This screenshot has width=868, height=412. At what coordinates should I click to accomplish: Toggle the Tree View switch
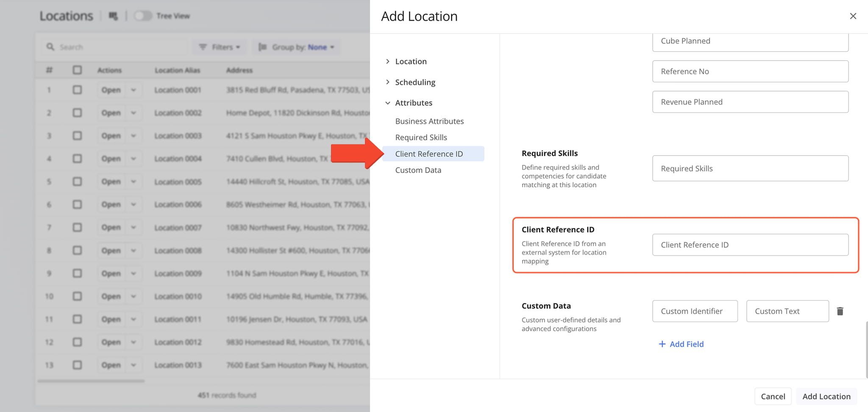click(x=143, y=16)
